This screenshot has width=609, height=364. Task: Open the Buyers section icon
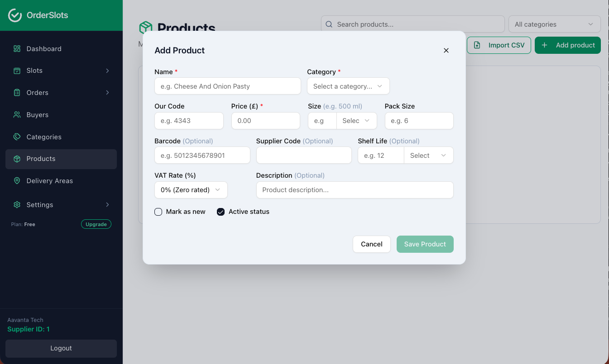coord(17,114)
